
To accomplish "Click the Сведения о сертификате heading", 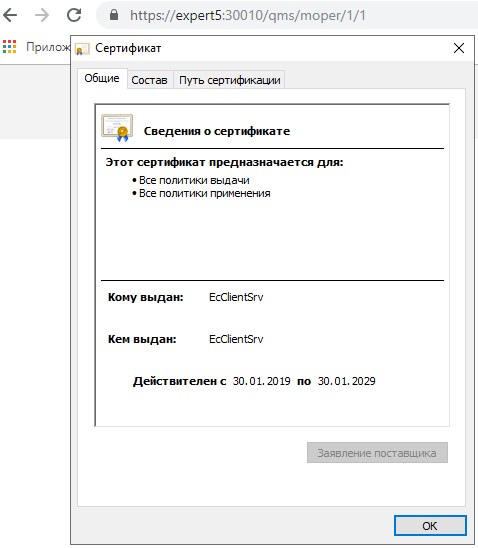I will click(x=217, y=131).
